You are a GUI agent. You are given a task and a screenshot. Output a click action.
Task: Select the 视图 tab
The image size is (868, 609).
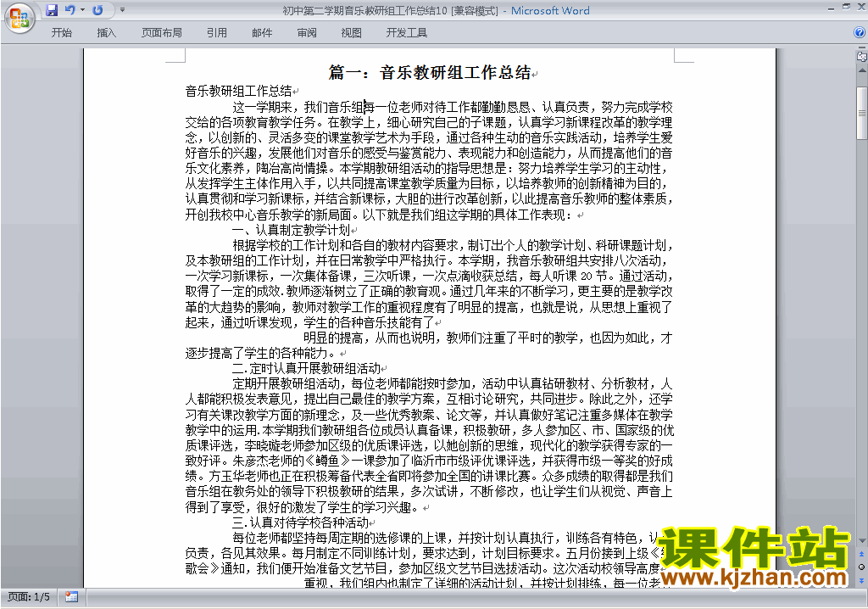[x=352, y=33]
